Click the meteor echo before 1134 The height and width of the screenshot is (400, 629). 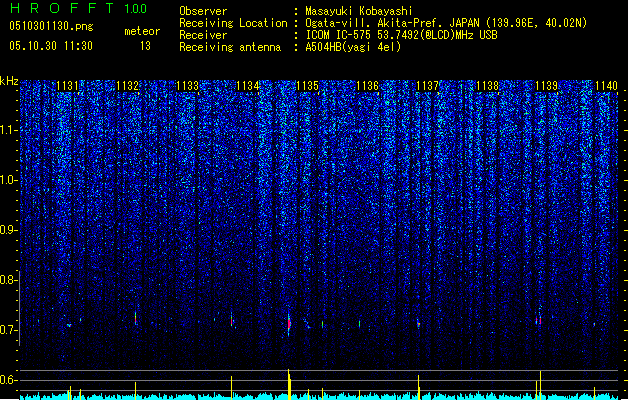pos(231,321)
